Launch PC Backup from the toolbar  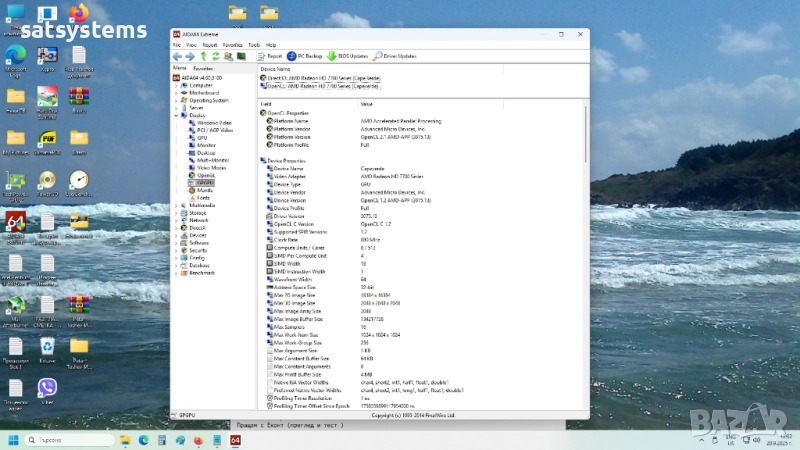click(x=305, y=56)
